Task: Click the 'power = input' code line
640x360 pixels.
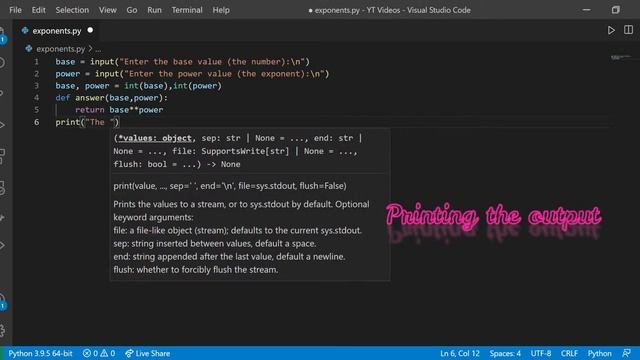Action: click(192, 74)
